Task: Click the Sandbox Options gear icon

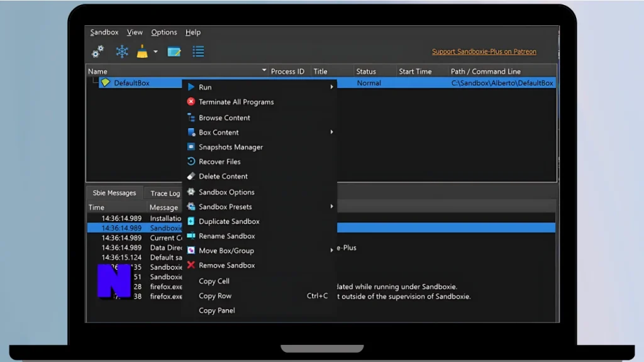Action: (191, 192)
